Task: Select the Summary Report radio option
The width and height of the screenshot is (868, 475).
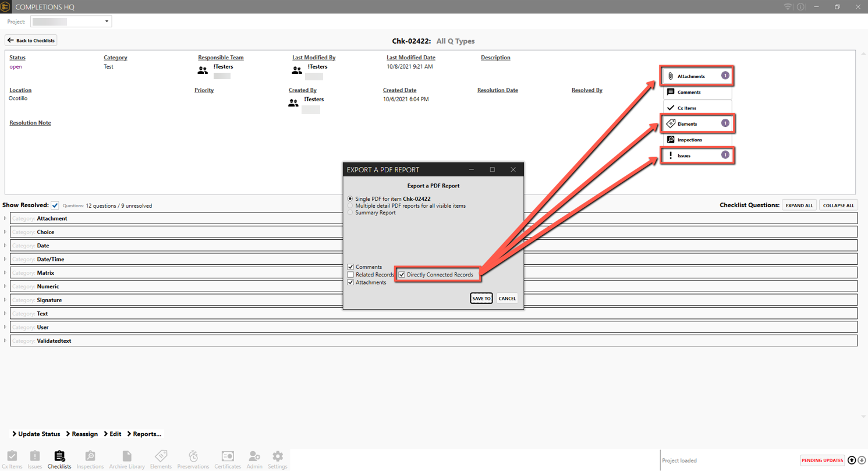Action: tap(350, 213)
